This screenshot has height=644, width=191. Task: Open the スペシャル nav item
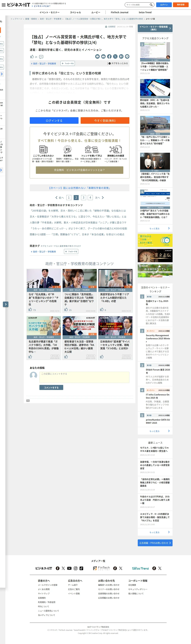pos(75,12)
